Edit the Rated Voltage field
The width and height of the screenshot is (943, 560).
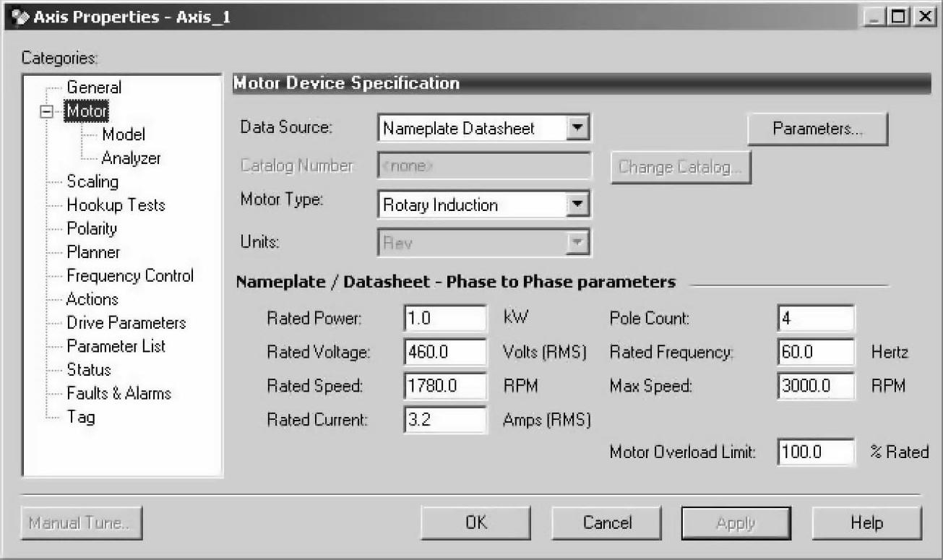click(x=445, y=352)
